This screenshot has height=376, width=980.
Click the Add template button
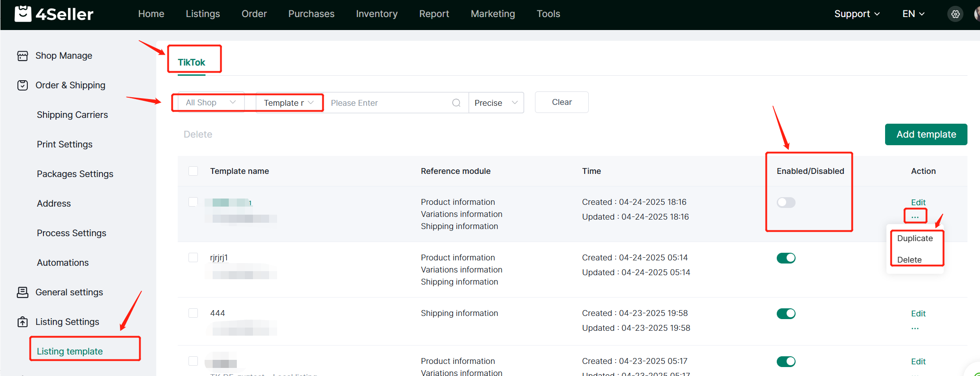point(926,134)
